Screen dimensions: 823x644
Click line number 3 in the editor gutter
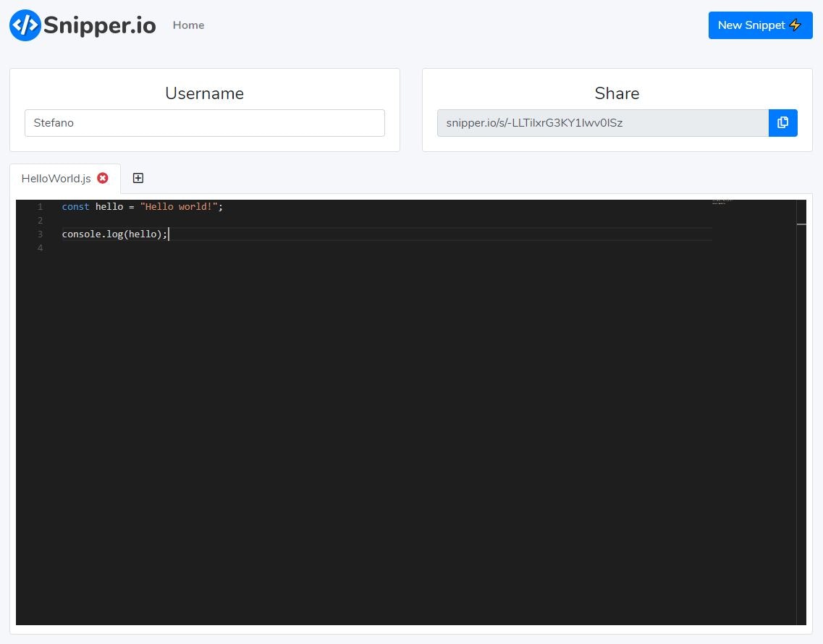pos(40,234)
